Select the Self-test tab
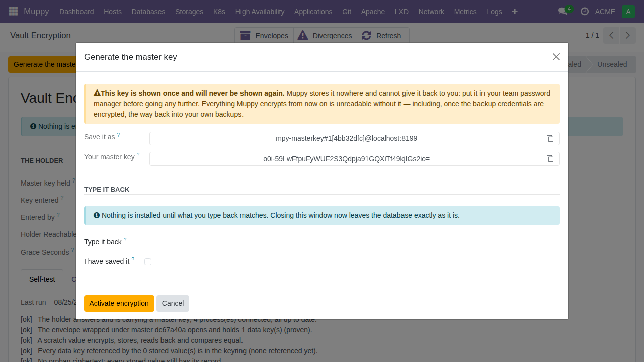 (42, 279)
